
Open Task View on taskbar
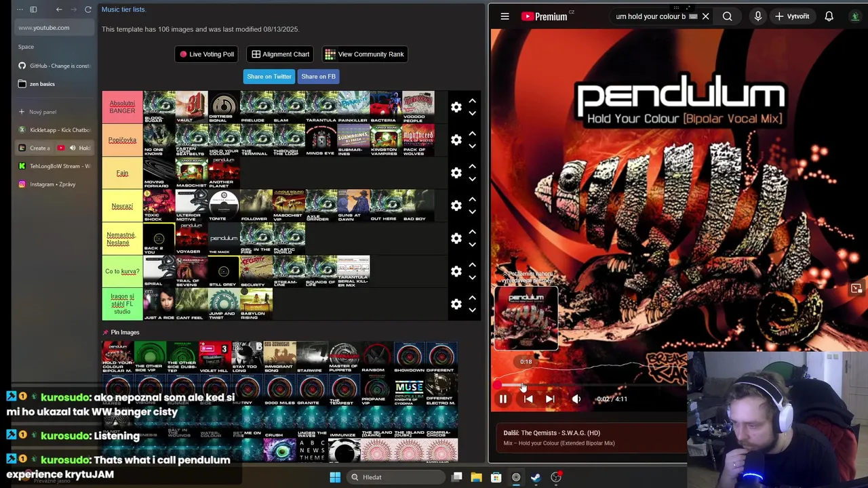point(456,477)
